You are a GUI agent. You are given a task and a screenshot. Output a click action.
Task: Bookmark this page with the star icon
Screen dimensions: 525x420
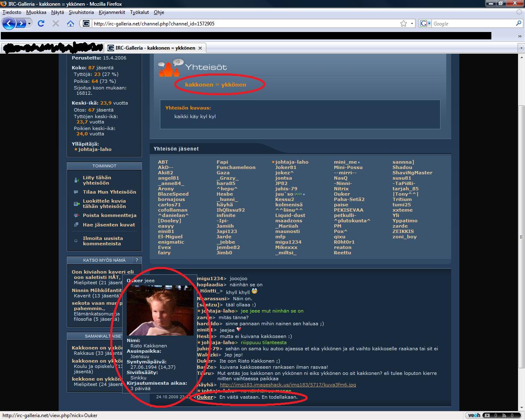[x=404, y=23]
